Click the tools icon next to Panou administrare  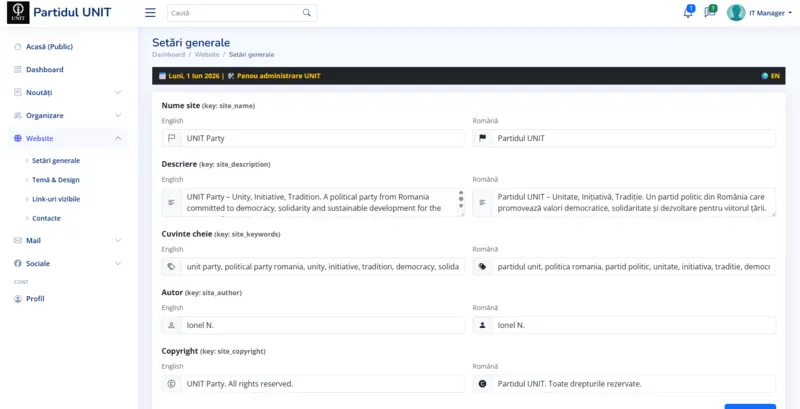(231, 76)
